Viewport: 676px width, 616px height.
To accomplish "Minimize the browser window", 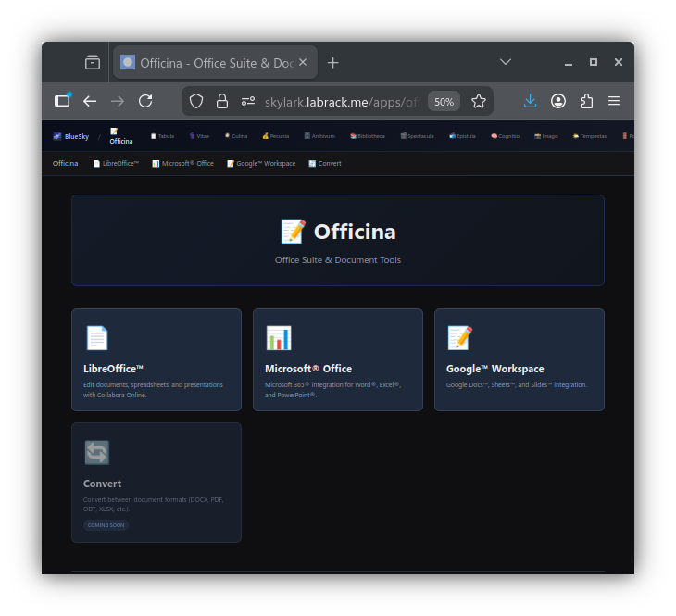I will tap(569, 63).
